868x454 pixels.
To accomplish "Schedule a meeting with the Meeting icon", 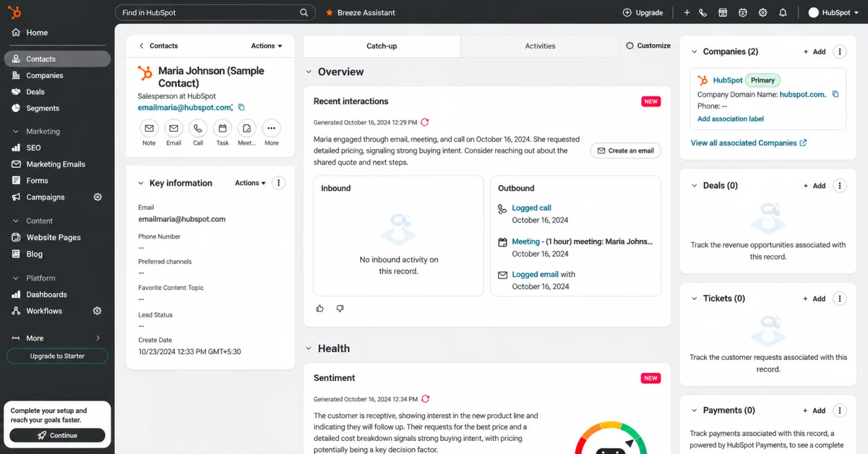I will [x=247, y=128].
